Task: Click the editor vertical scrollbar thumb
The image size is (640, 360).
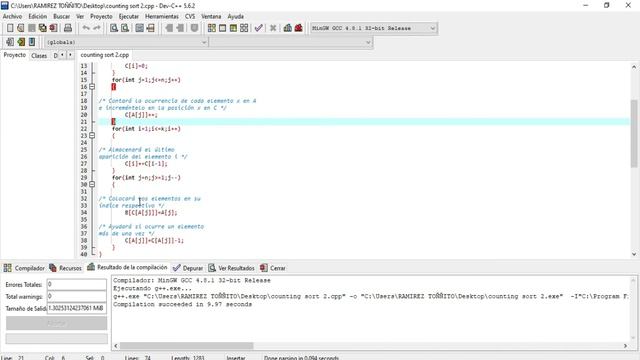Action: (x=634, y=133)
